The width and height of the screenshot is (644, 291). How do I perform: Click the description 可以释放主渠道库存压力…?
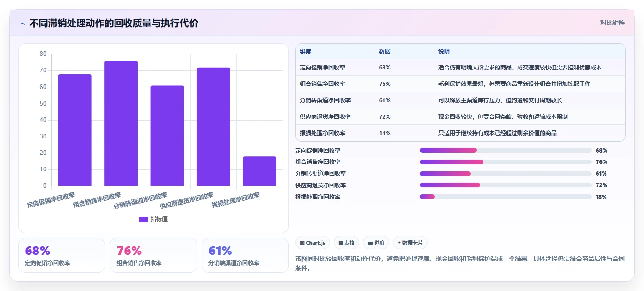point(500,100)
